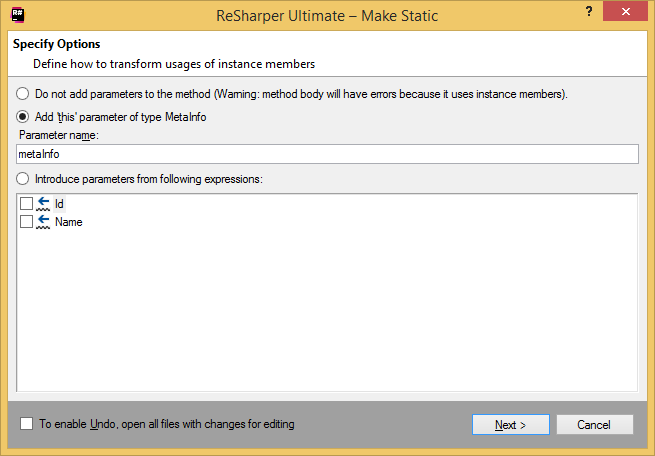Click the Next button
Image resolution: width=655 pixels, height=456 pixels.
pos(510,425)
